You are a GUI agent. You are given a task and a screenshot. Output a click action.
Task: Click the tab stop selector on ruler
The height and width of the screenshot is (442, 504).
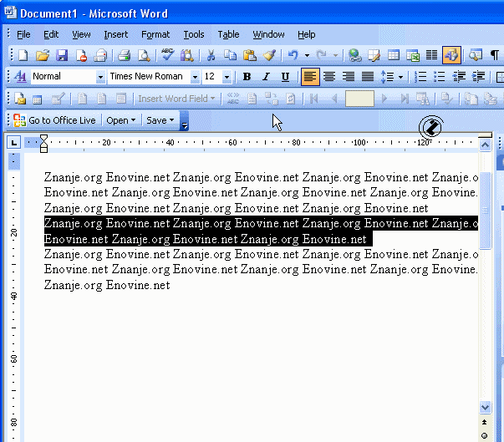coord(14,143)
